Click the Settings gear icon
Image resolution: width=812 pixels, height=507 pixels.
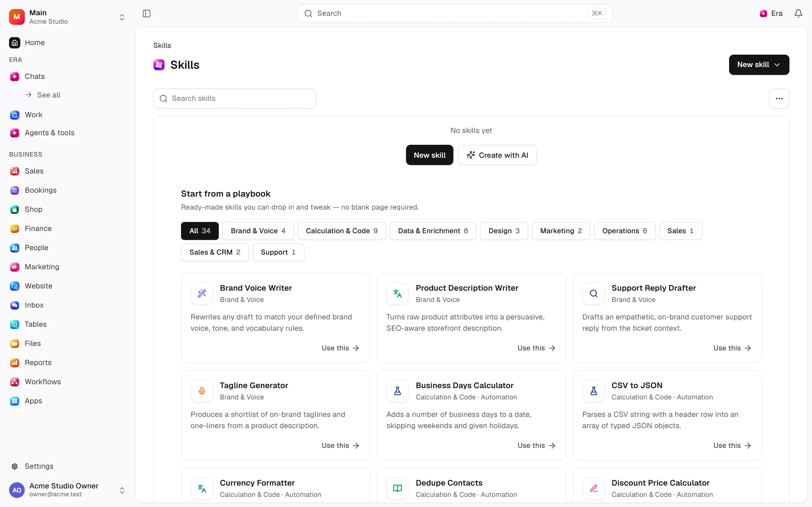pyautogui.click(x=15, y=466)
